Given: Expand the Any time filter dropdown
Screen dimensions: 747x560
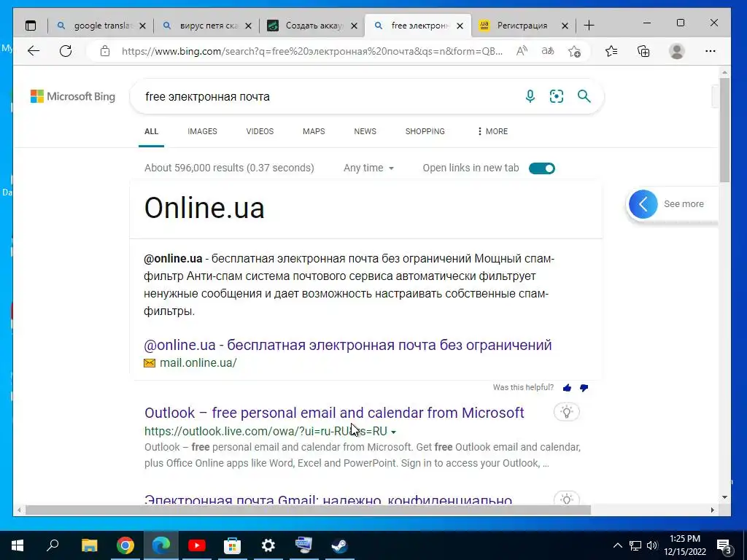Looking at the screenshot, I should (368, 168).
